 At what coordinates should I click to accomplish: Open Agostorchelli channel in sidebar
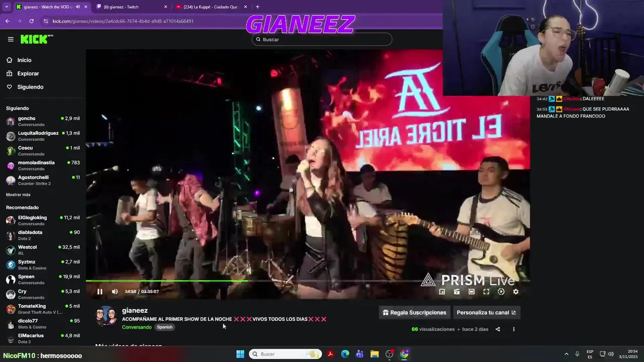click(x=43, y=180)
